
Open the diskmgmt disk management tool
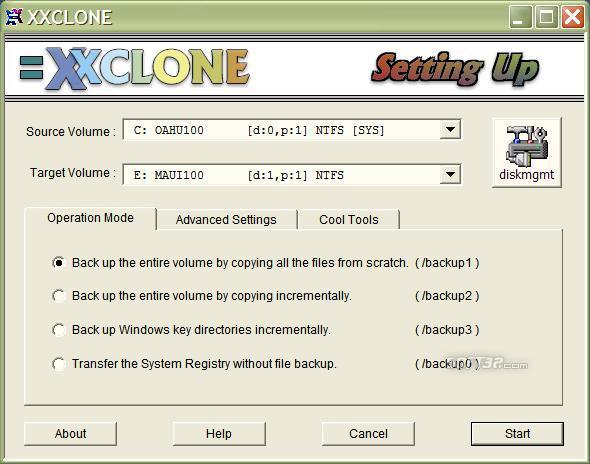[526, 152]
